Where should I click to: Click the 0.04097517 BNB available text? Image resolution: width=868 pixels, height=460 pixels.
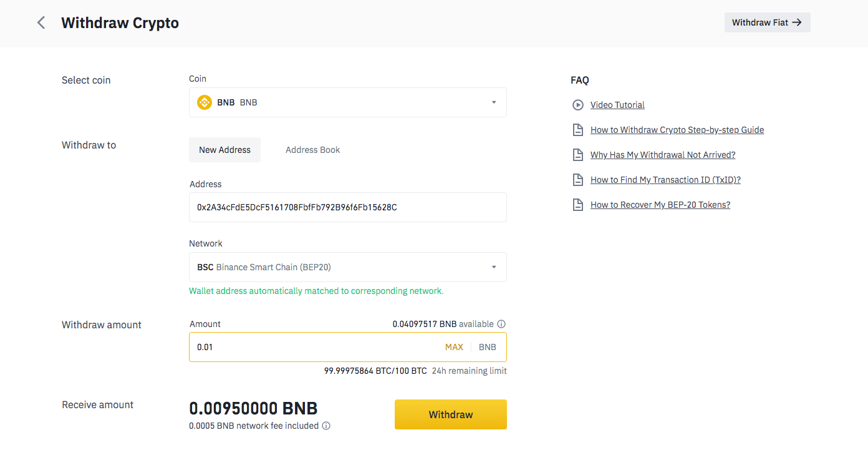pyautogui.click(x=443, y=324)
